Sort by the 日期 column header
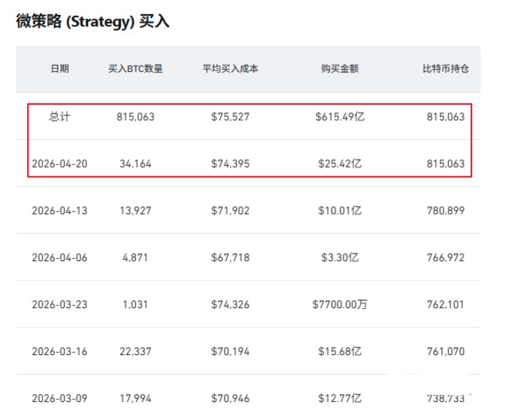The height and width of the screenshot is (417, 532). (x=60, y=69)
